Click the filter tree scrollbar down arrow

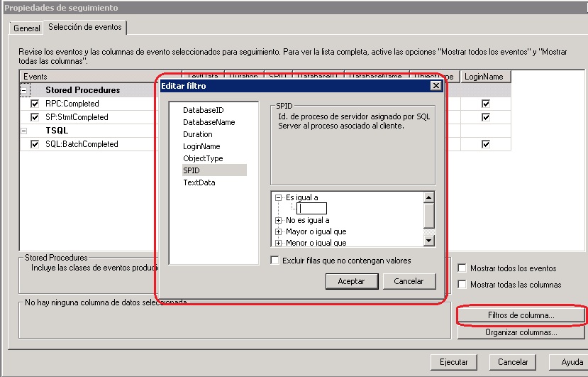click(x=429, y=241)
